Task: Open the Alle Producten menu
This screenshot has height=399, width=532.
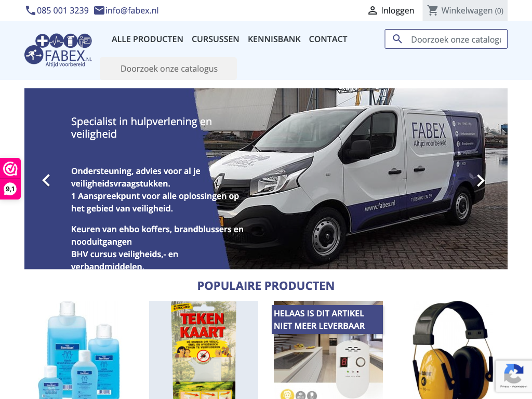Action: [x=147, y=39]
